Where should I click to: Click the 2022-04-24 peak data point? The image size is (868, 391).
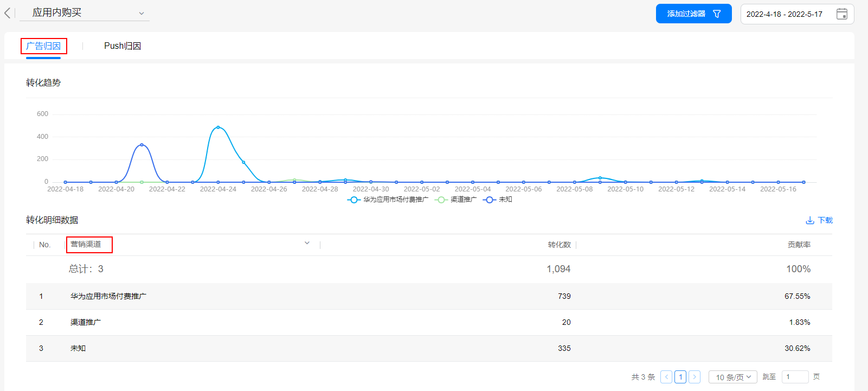pyautogui.click(x=218, y=127)
